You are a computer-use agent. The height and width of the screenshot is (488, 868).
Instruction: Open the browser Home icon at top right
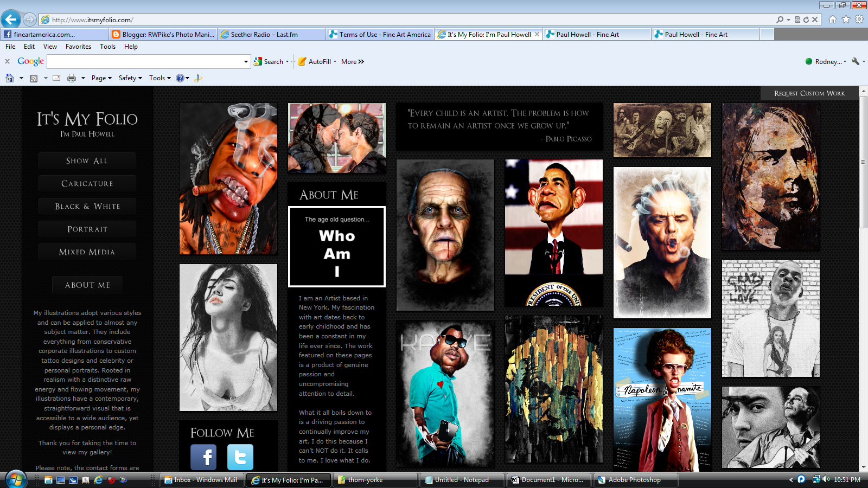pos(833,20)
